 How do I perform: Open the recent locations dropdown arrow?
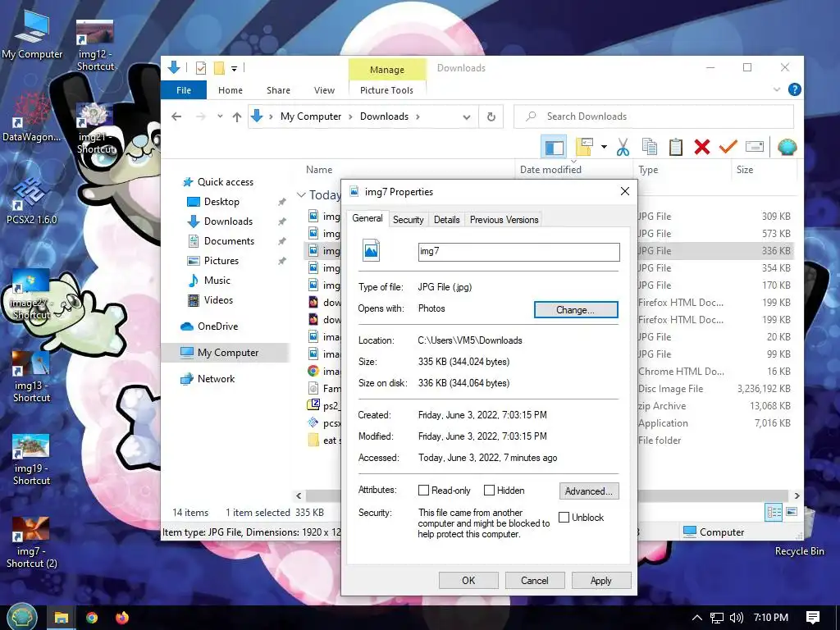tap(220, 116)
